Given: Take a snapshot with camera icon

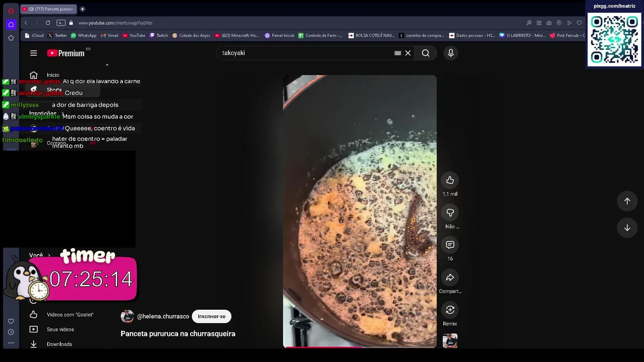Looking at the screenshot, I should pyautogui.click(x=549, y=23).
